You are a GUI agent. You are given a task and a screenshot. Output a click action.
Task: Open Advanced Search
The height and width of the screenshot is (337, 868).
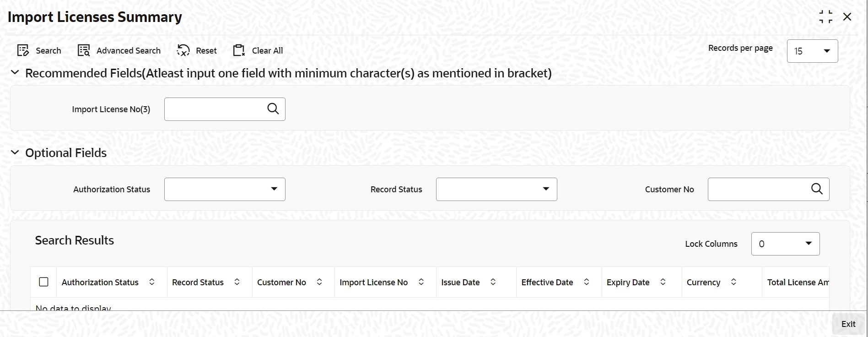tap(119, 50)
